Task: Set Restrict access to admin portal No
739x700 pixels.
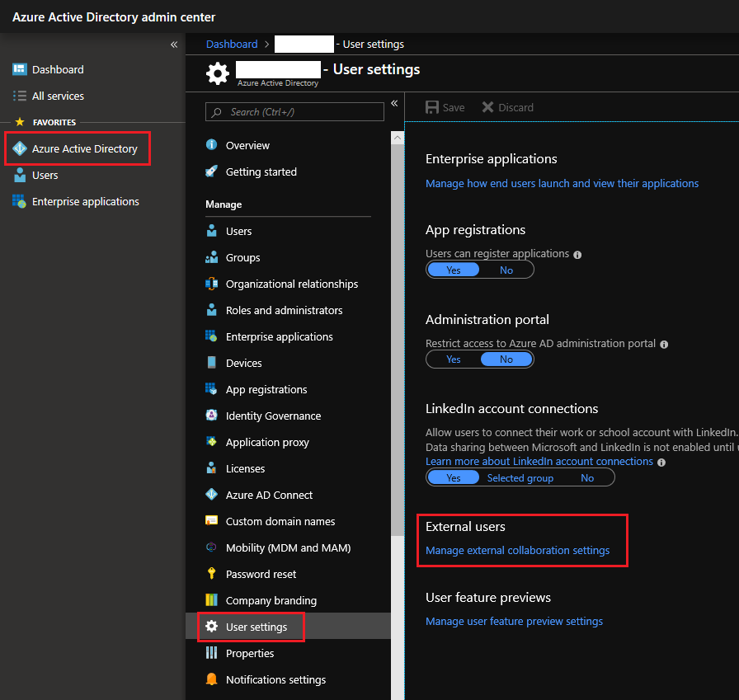Action: (506, 359)
